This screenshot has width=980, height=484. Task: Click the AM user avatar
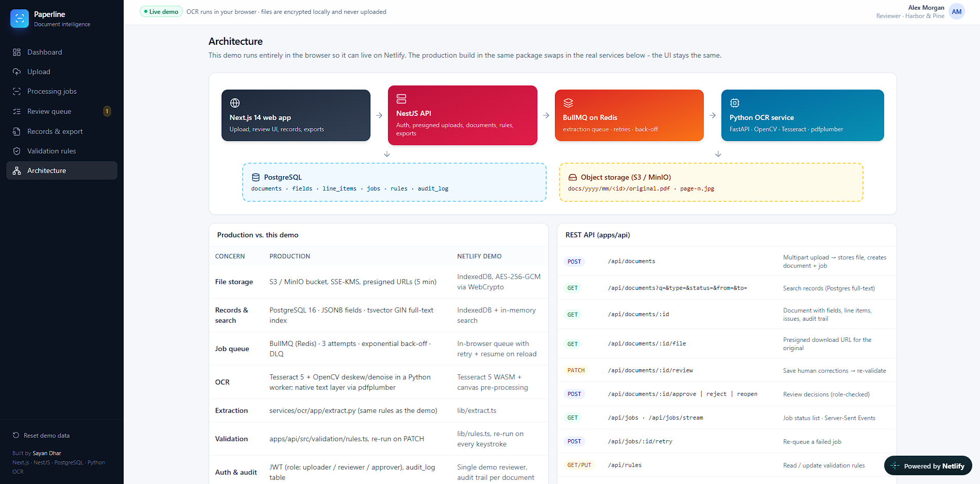point(957,11)
